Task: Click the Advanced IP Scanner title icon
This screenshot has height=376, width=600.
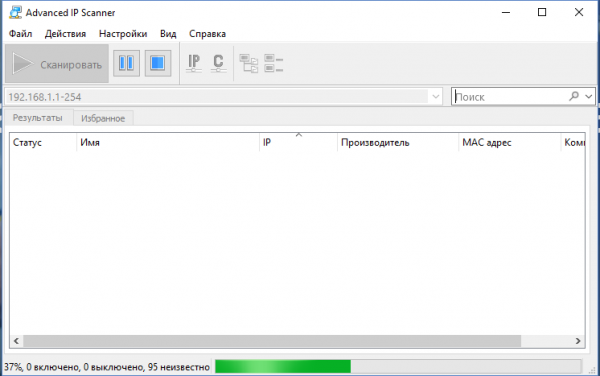Action: 15,12
